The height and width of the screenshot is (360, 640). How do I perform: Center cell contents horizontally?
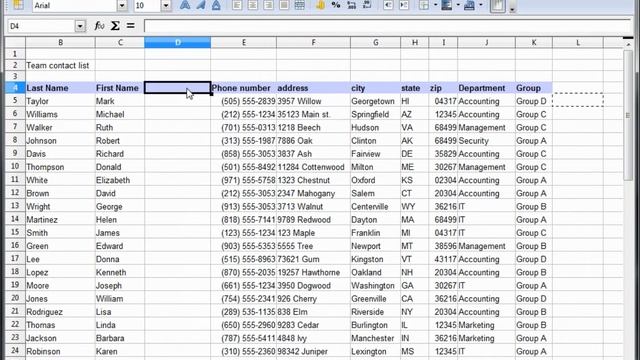(x=253, y=5)
